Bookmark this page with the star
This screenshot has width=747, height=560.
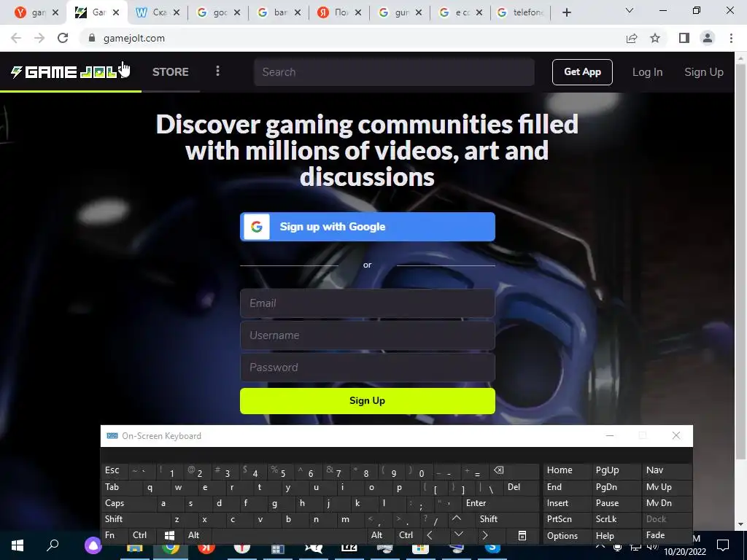pyautogui.click(x=655, y=38)
